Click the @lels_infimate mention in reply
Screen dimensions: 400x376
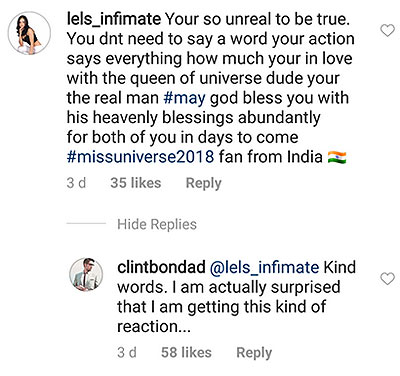tap(264, 268)
